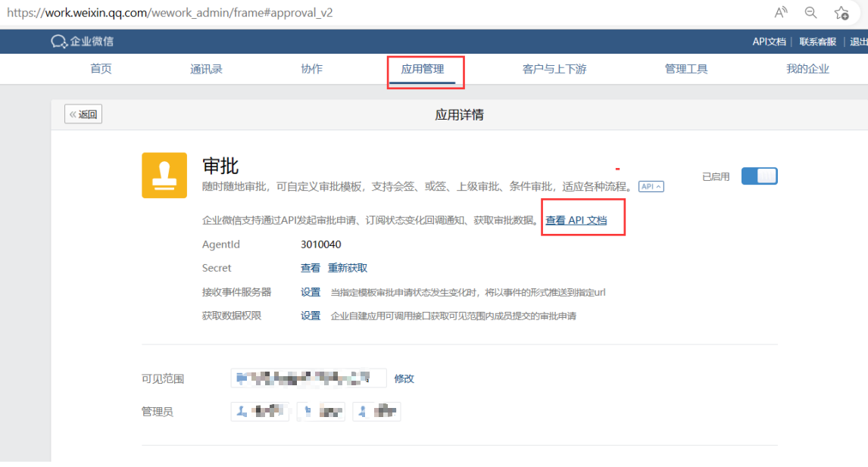Switch to the 协作 tab
868x467 pixels.
[311, 69]
